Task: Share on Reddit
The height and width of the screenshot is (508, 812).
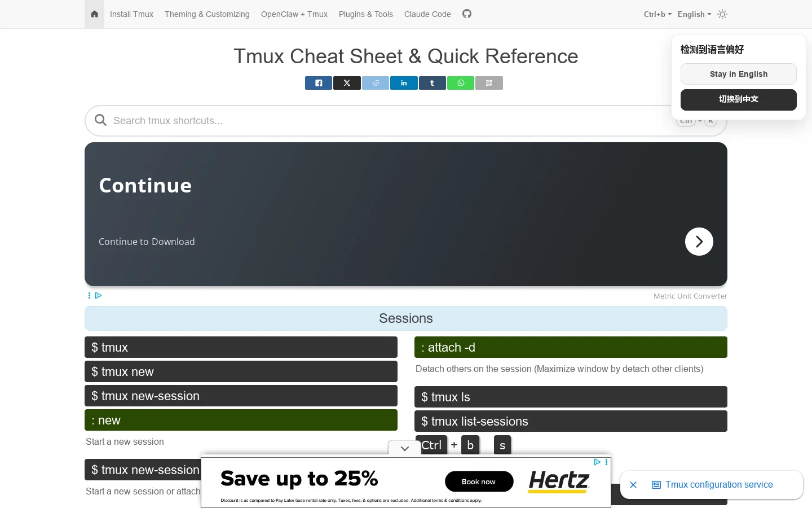Action: tap(376, 83)
